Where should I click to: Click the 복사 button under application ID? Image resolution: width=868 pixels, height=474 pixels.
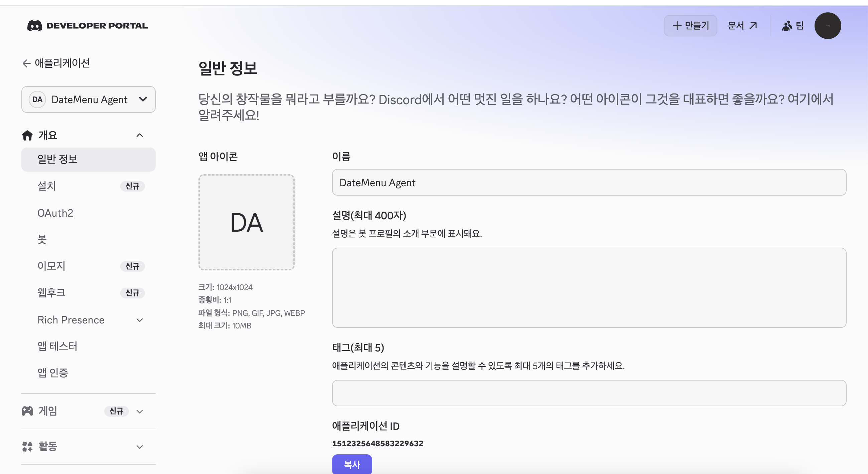[352, 464]
